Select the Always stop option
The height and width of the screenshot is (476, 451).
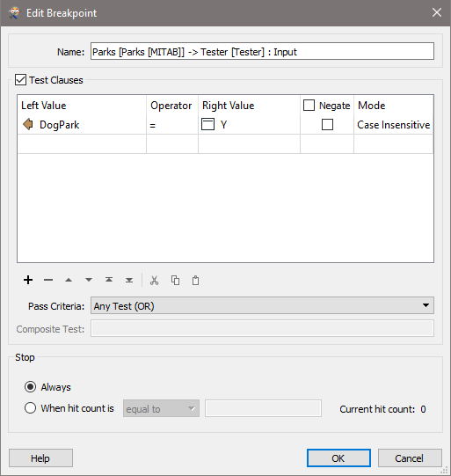(x=30, y=387)
